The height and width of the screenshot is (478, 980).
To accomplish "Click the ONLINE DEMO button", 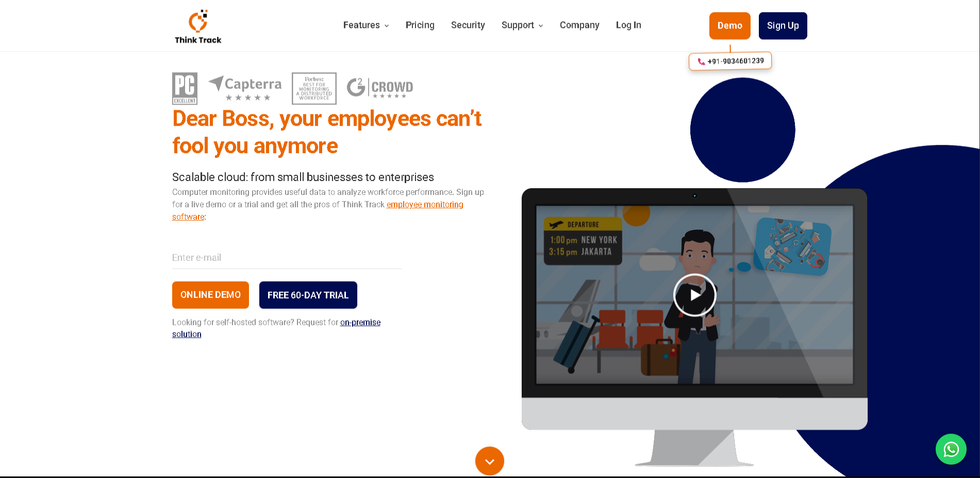I will click(210, 294).
